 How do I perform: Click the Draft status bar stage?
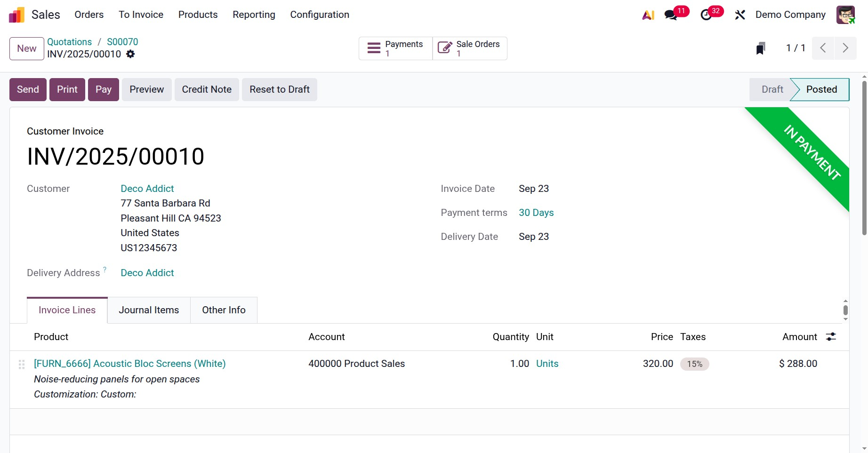click(772, 89)
